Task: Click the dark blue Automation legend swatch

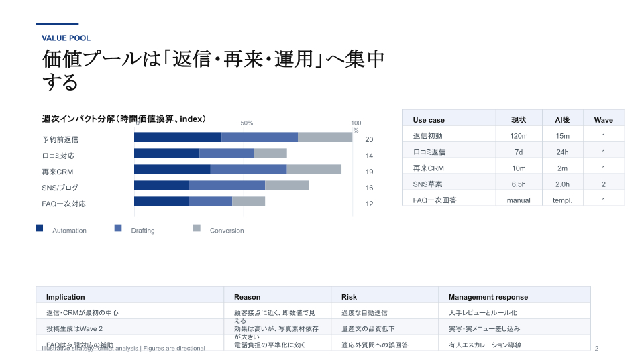Action: click(40, 228)
